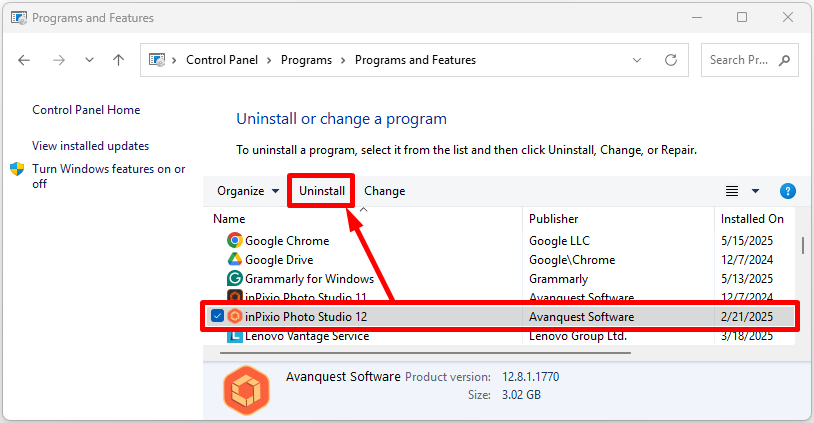Select the Google Drive icon

[235, 259]
